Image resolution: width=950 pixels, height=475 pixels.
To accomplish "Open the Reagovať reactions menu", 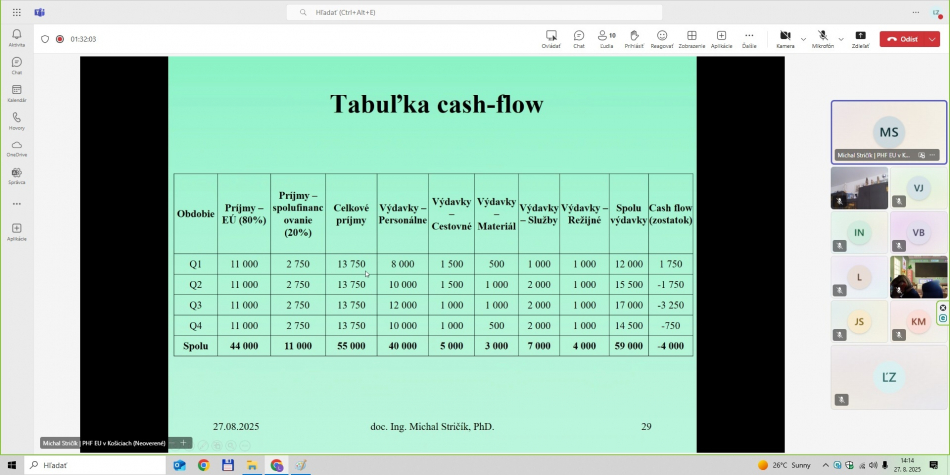I will point(662,38).
